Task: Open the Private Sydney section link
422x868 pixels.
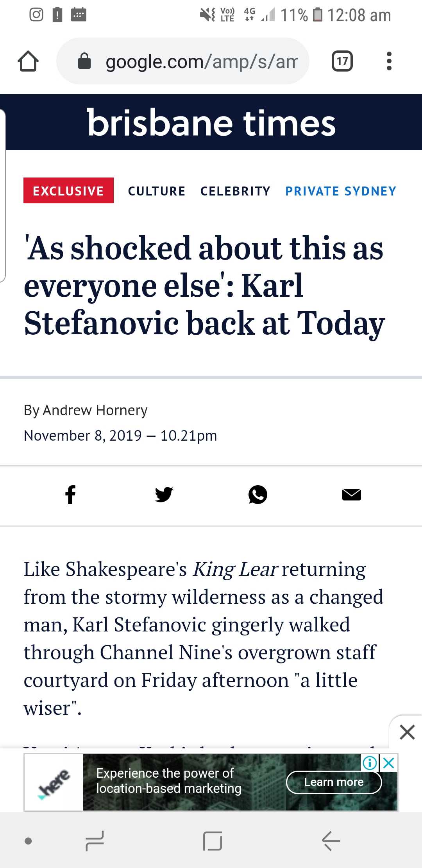Action: click(341, 191)
